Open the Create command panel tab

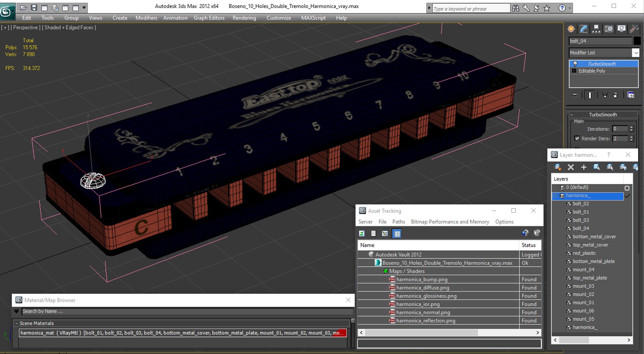point(571,29)
